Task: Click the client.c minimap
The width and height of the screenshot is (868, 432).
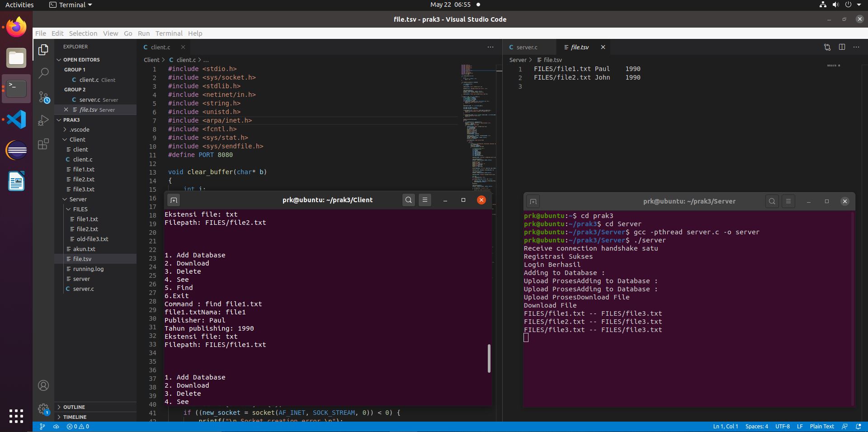Action: point(478,127)
